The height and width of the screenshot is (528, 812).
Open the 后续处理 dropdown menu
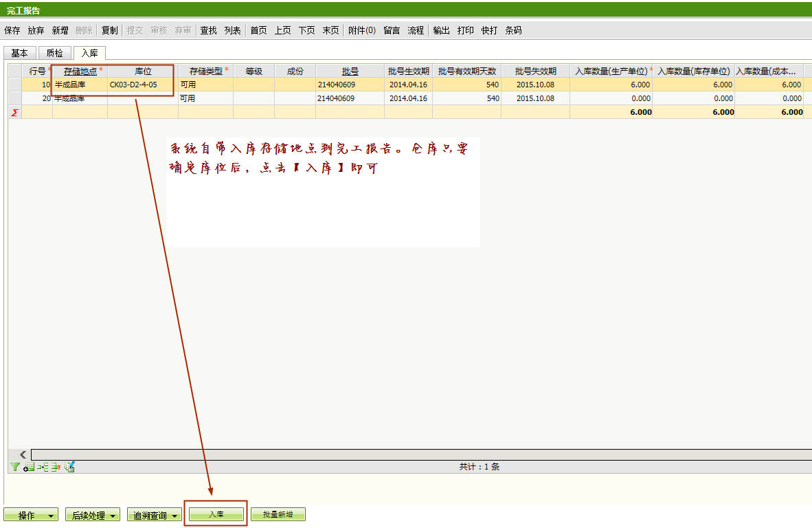(93, 515)
